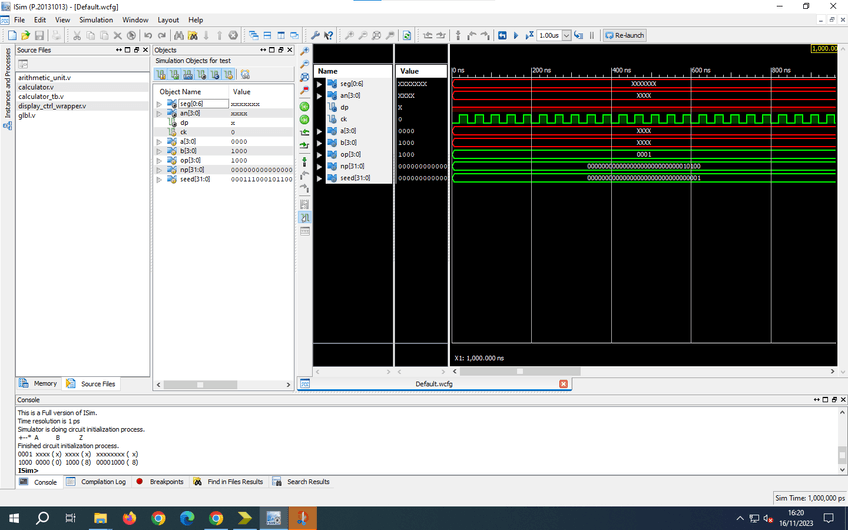Click the yellow 1,000.00 cursor time marker
This screenshot has height=530, width=848.
[x=823, y=48]
